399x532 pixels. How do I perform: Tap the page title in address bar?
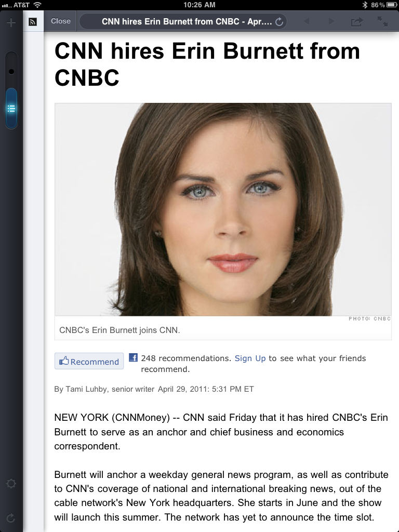(187, 22)
